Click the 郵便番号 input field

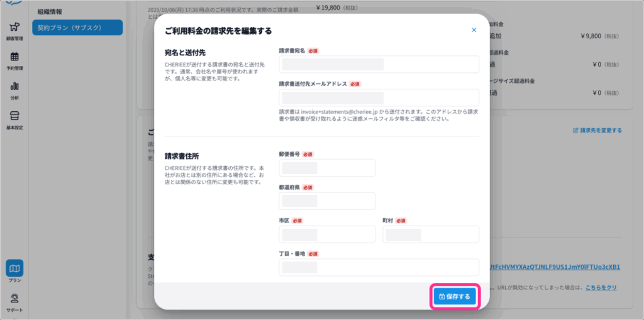[326, 168]
